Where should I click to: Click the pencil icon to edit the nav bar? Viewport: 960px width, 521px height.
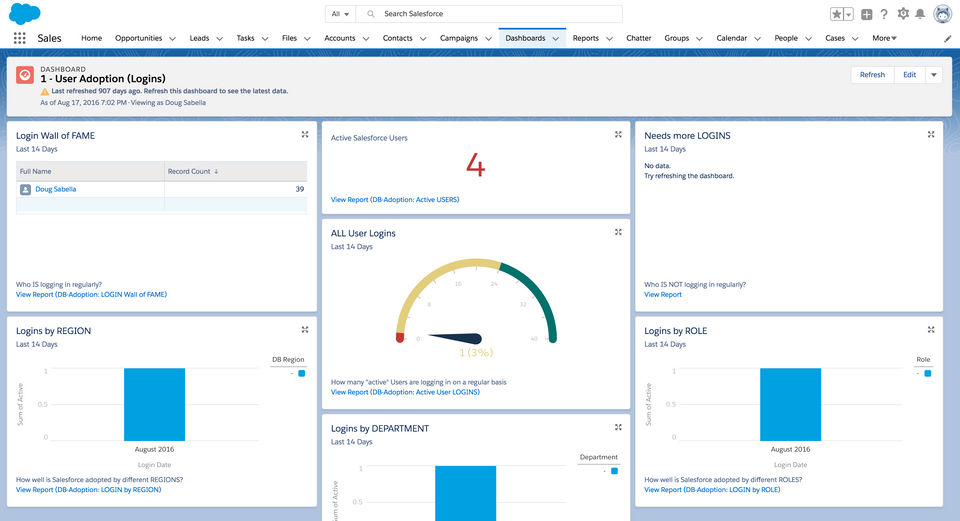tap(948, 38)
